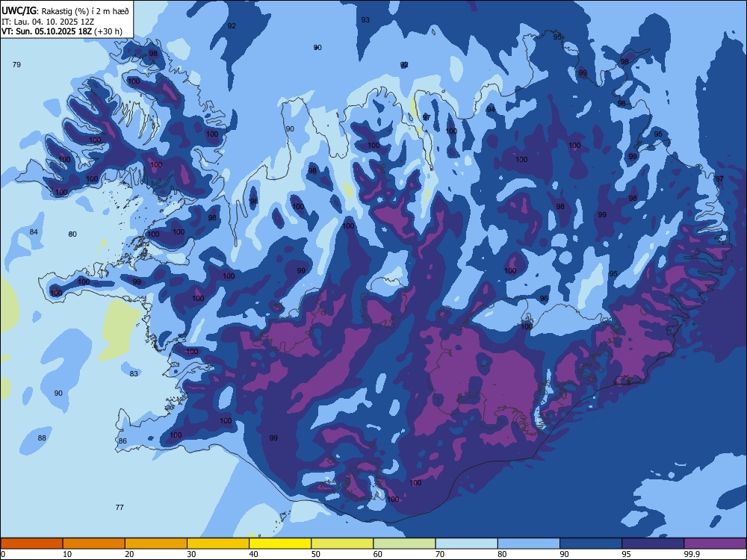
Task: Click the '93' humidity value on the map
Action: tap(365, 20)
